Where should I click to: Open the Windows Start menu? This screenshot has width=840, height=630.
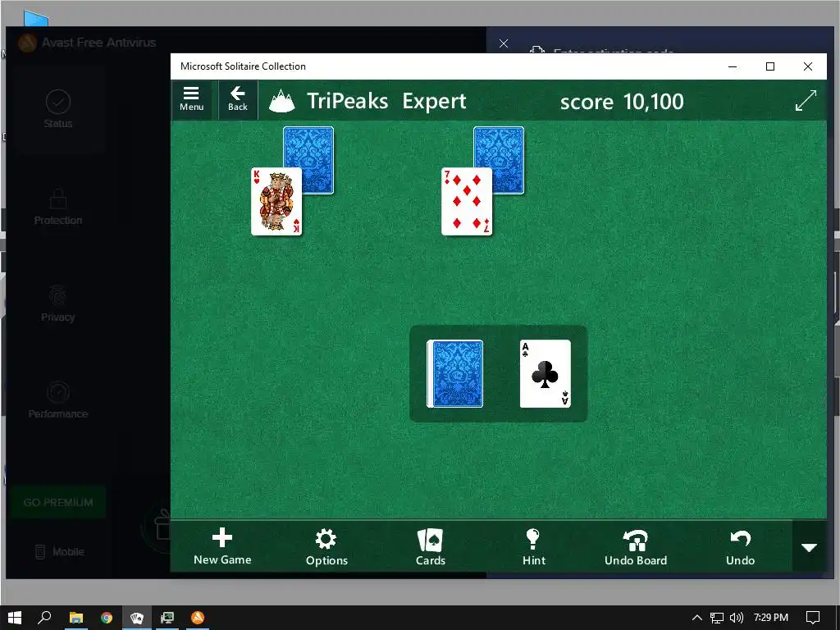(x=15, y=618)
